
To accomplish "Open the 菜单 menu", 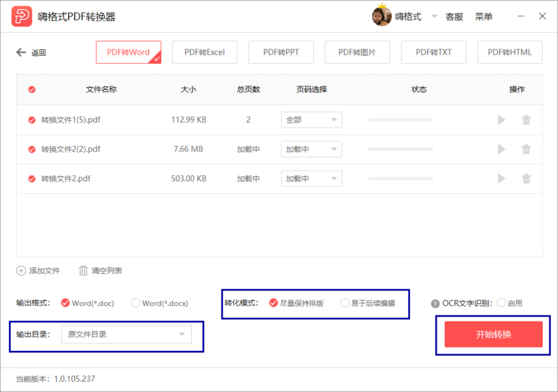I will pos(484,17).
